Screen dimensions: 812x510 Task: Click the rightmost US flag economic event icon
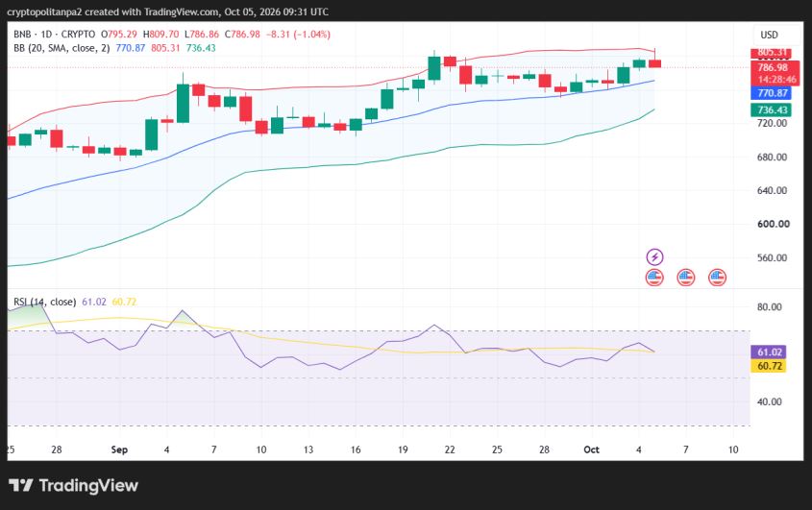pyautogui.click(x=717, y=278)
